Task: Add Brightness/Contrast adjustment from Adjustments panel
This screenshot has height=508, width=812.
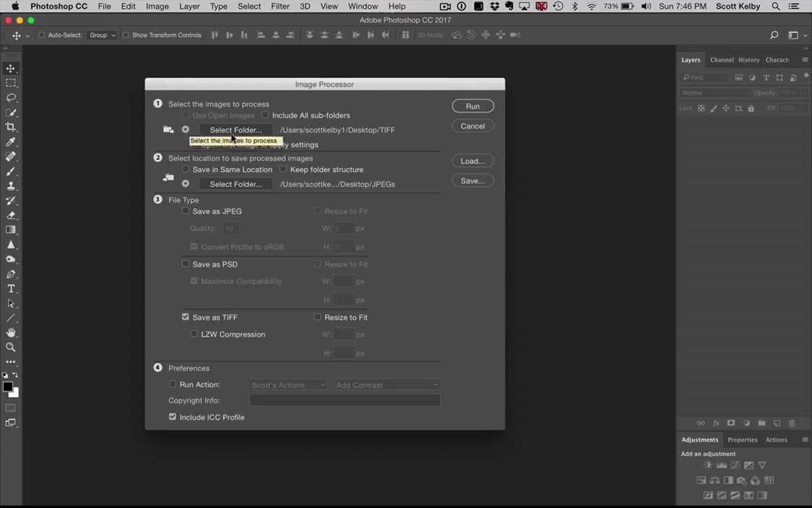Action: pyautogui.click(x=708, y=465)
